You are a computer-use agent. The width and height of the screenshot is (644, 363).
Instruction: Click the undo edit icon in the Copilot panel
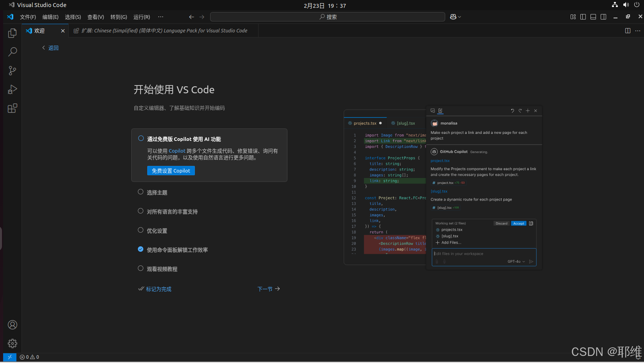click(x=512, y=110)
